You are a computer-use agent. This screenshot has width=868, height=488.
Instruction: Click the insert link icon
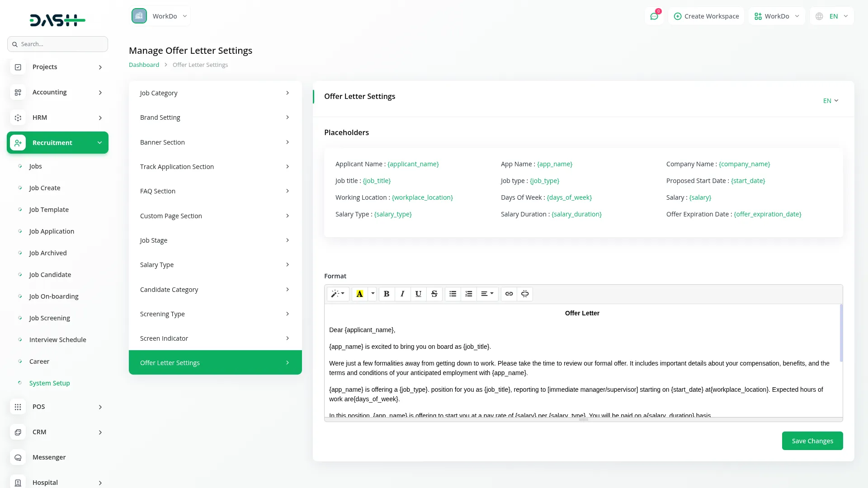tap(509, 294)
